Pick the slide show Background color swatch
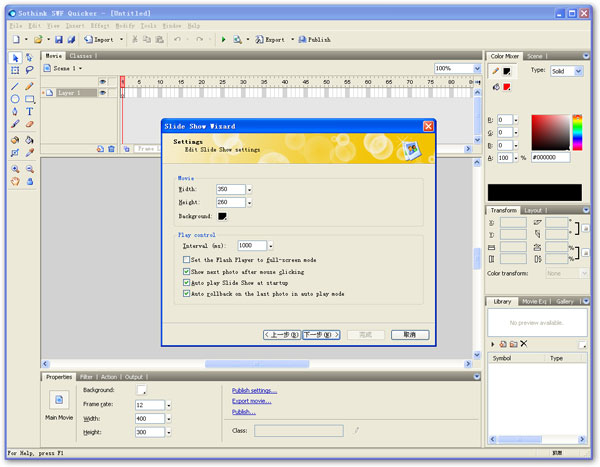 coord(222,217)
